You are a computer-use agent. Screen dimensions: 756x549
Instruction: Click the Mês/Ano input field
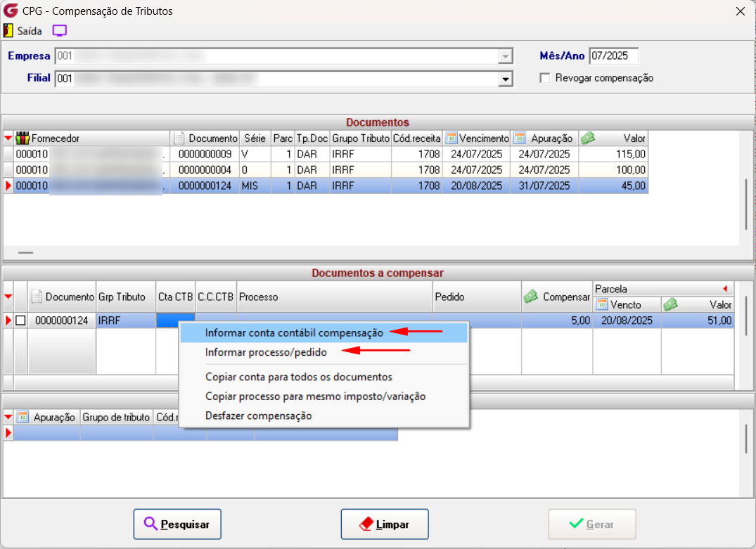[x=614, y=56]
